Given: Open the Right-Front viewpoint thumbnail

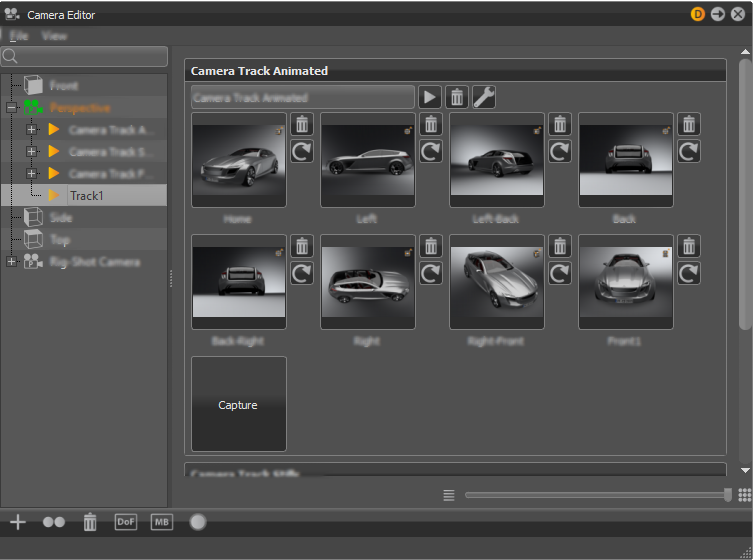Looking at the screenshot, I should tap(497, 282).
